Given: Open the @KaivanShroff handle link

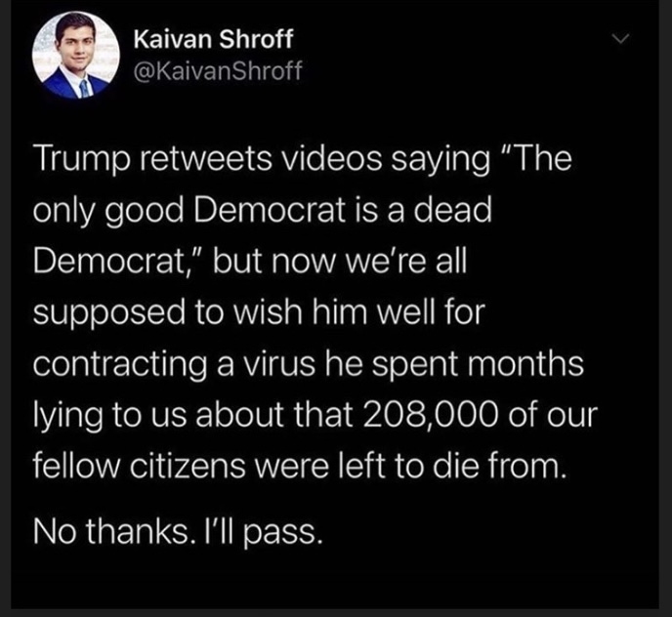Looking at the screenshot, I should point(218,70).
